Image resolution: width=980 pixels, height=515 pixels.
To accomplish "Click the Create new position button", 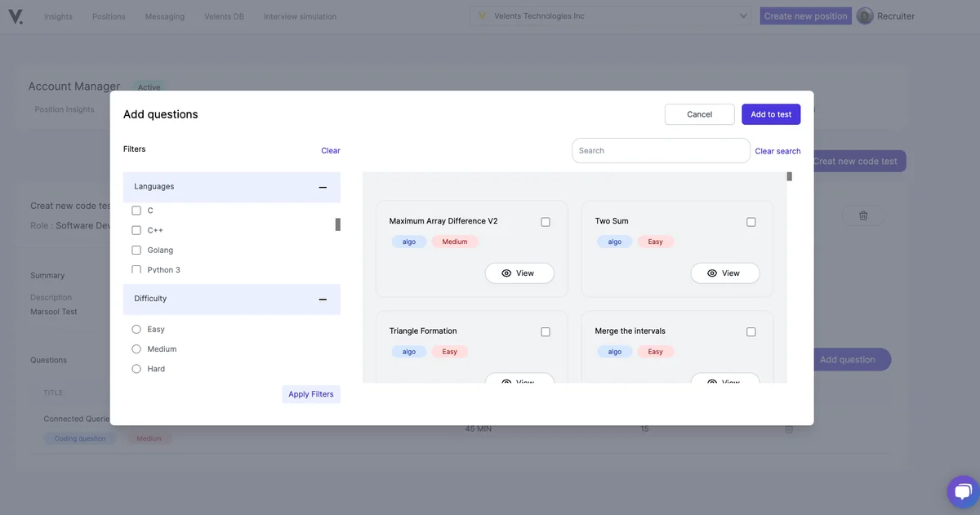I will coord(806,16).
